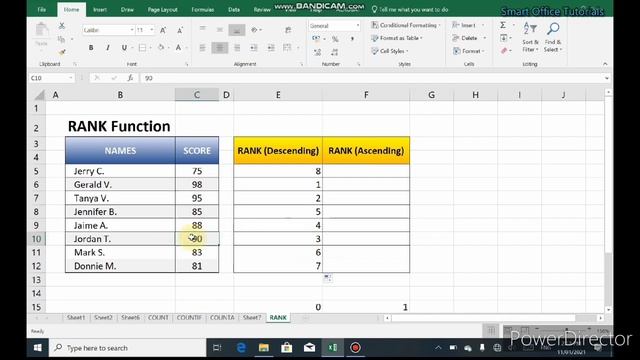The image size is (640, 360).
Task: Toggle Italic formatting
Action: 107,48
